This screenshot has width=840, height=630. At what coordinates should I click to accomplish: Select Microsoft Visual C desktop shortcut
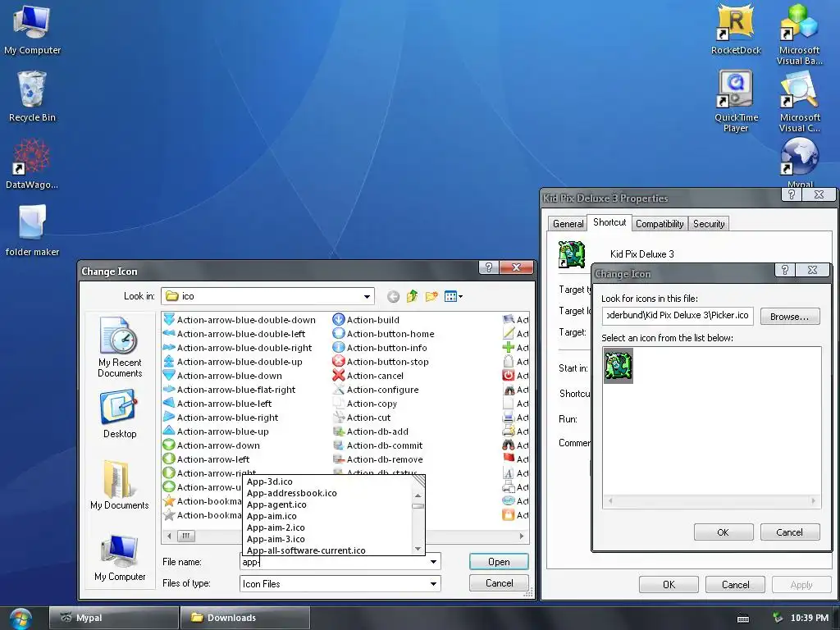coord(799,102)
